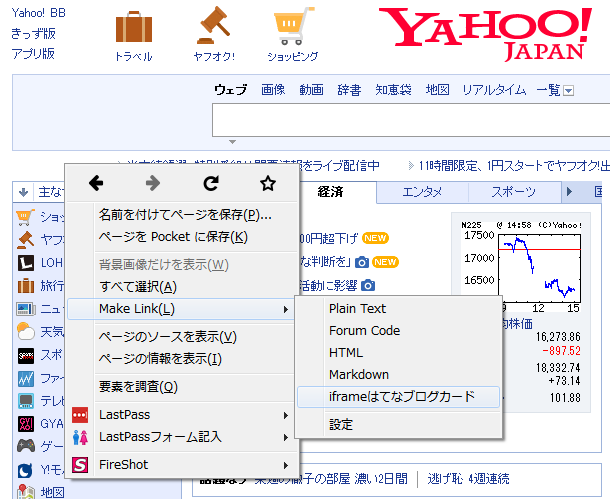Click the Yahoo! JAPAN logo
This screenshot has width=610, height=499.
[485, 34]
